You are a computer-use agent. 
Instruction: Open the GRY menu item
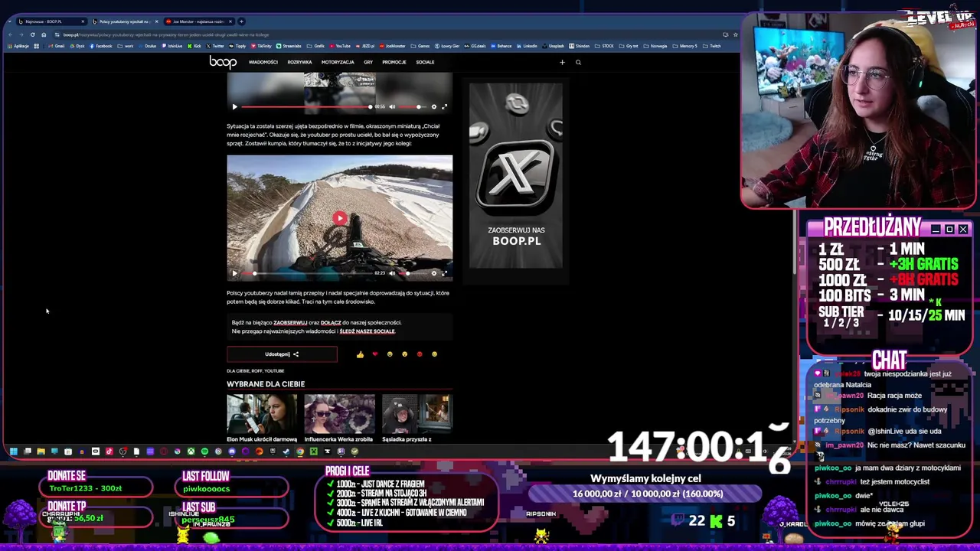(x=368, y=62)
